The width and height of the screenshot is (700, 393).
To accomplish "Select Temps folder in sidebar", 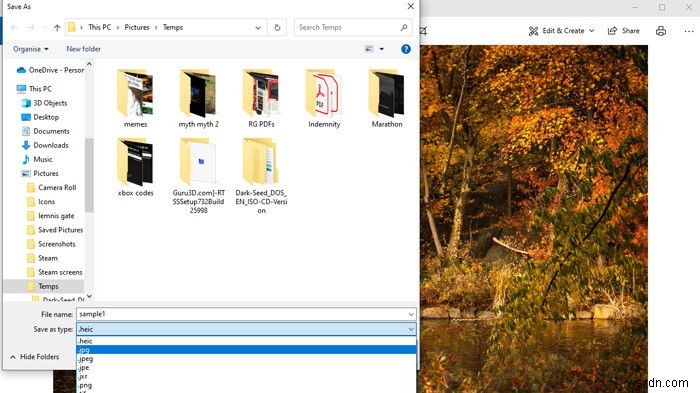I will [x=44, y=286].
